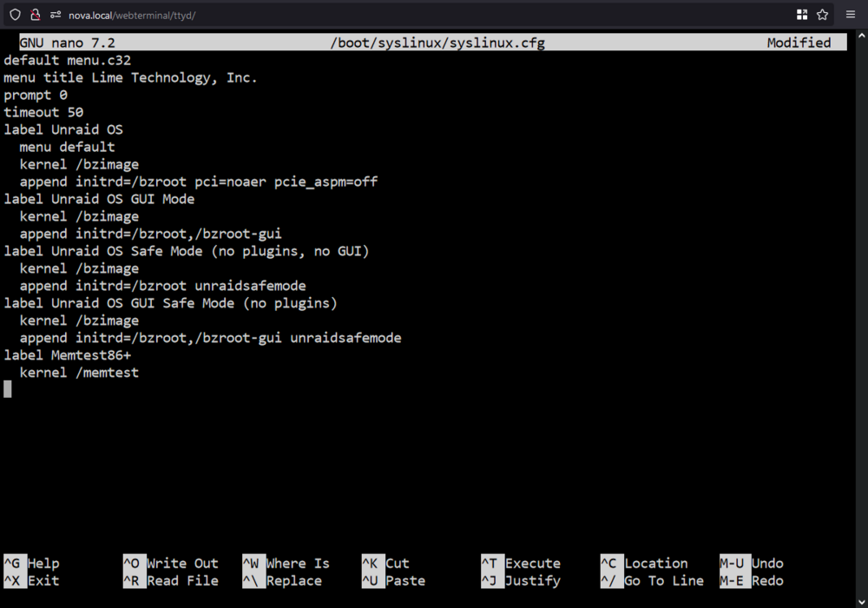Click the shield tracking protection icon
The width and height of the screenshot is (868, 608).
[15, 15]
